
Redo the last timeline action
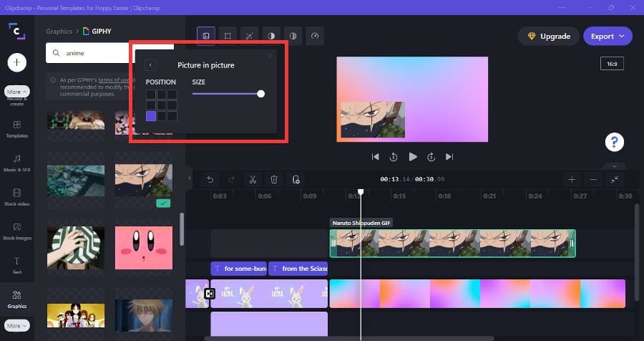(x=231, y=179)
